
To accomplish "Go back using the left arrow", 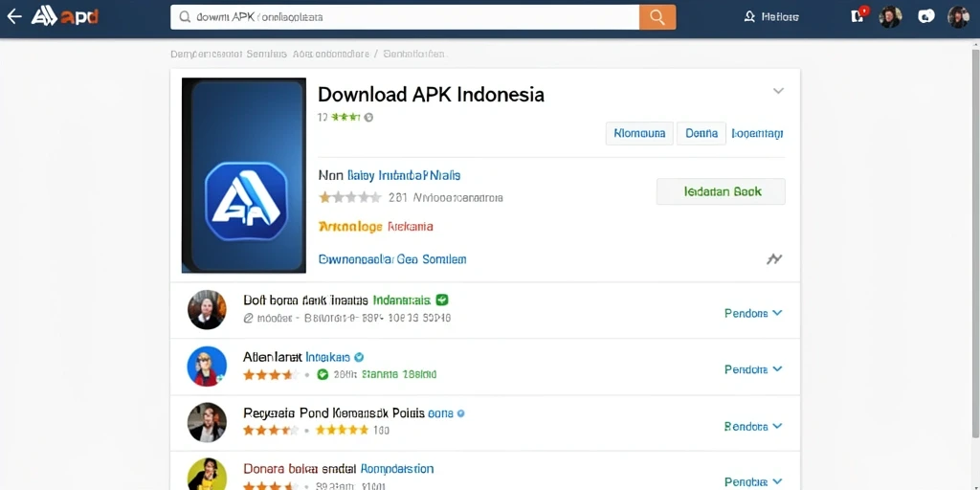I will click(x=13, y=16).
